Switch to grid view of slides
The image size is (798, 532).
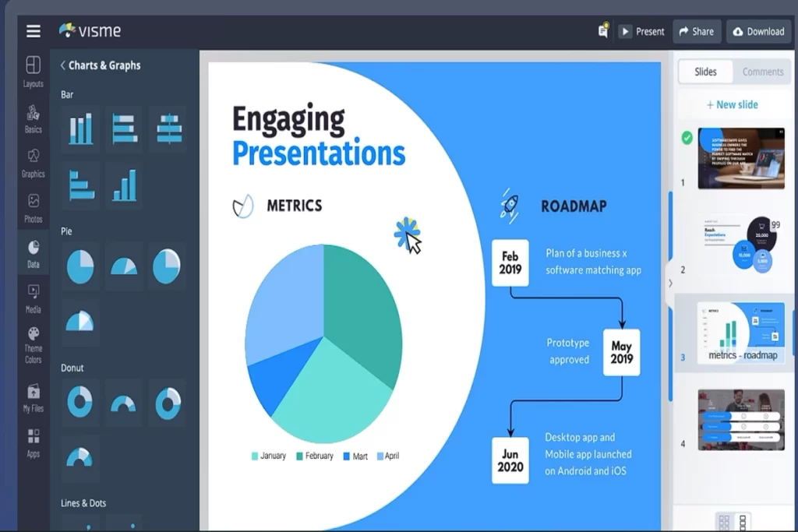click(724, 521)
